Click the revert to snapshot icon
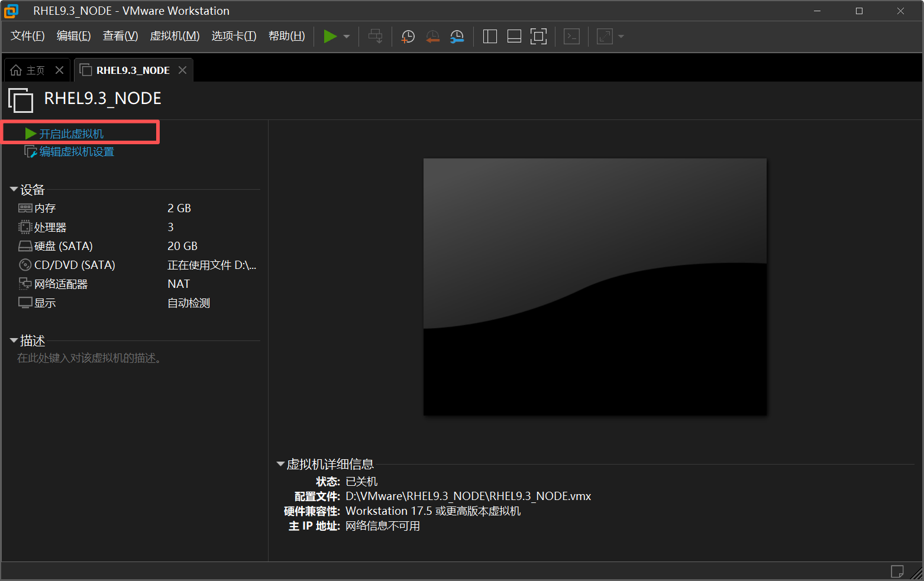The width and height of the screenshot is (924, 581). [432, 37]
